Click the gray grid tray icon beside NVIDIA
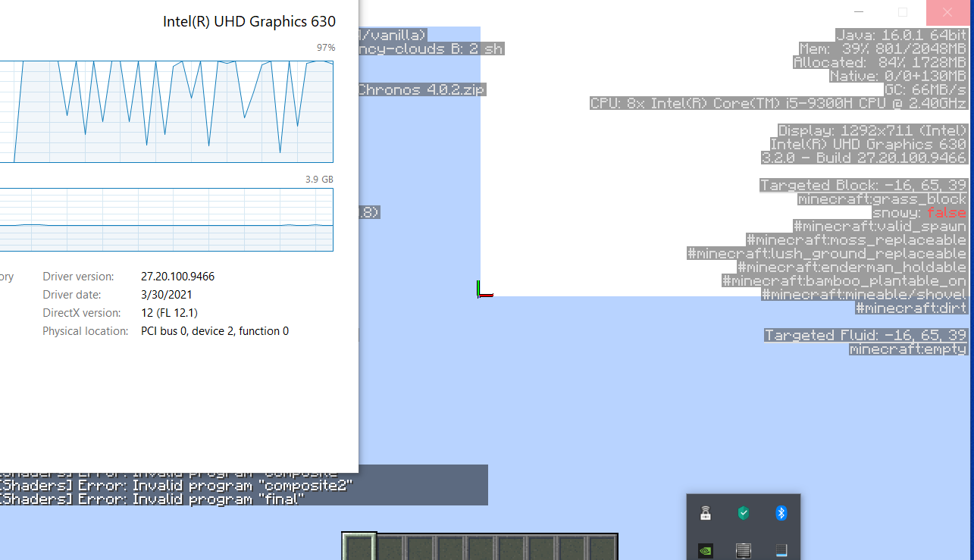The image size is (974, 560). (x=744, y=550)
